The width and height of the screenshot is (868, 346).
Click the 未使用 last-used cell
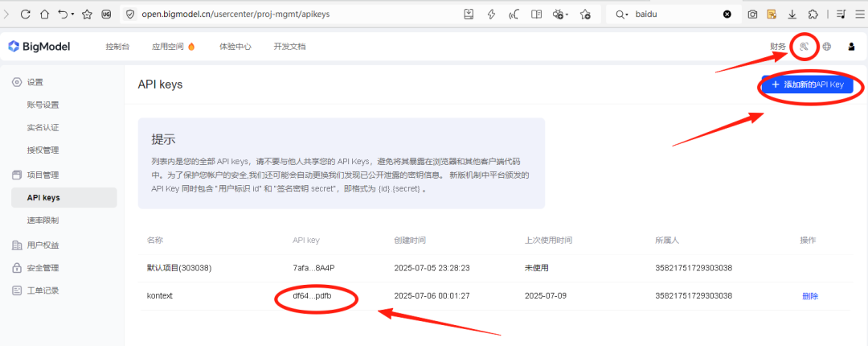click(536, 268)
